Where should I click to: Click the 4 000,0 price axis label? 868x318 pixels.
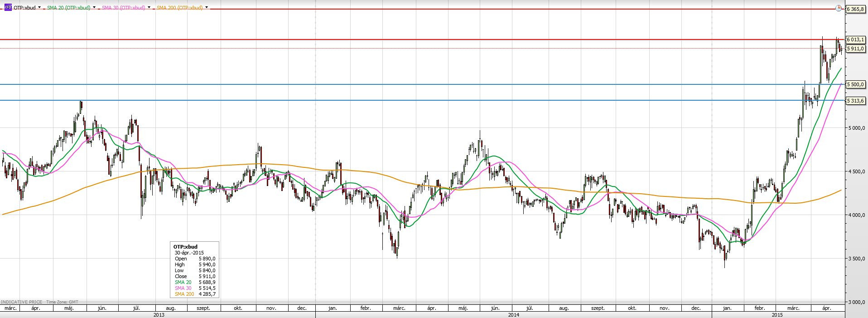856,215
